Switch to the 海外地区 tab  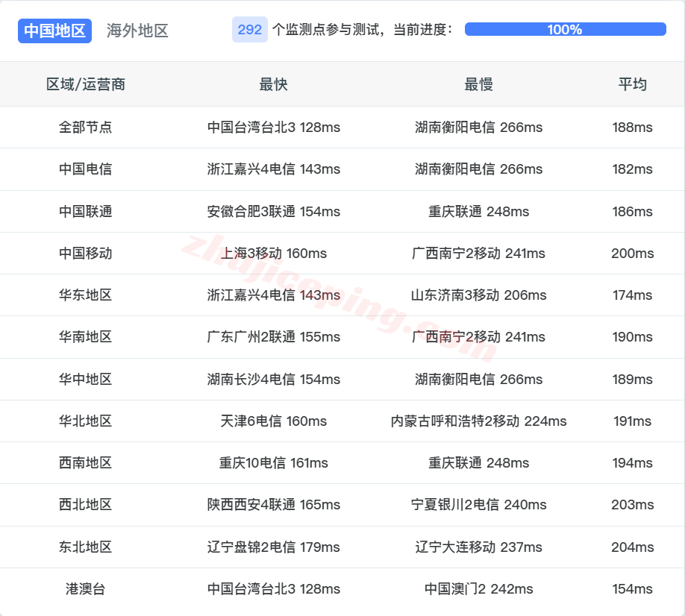pos(137,31)
